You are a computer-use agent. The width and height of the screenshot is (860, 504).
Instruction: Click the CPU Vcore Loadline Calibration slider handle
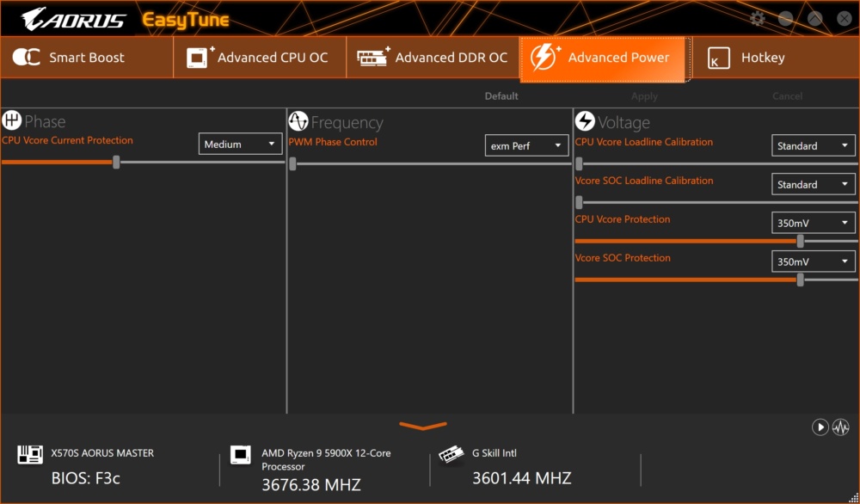(x=579, y=163)
